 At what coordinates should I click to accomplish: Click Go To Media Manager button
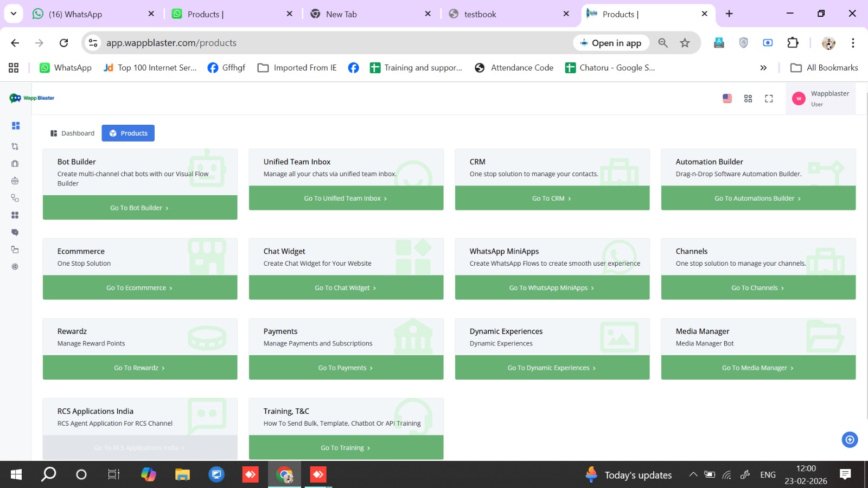(758, 368)
